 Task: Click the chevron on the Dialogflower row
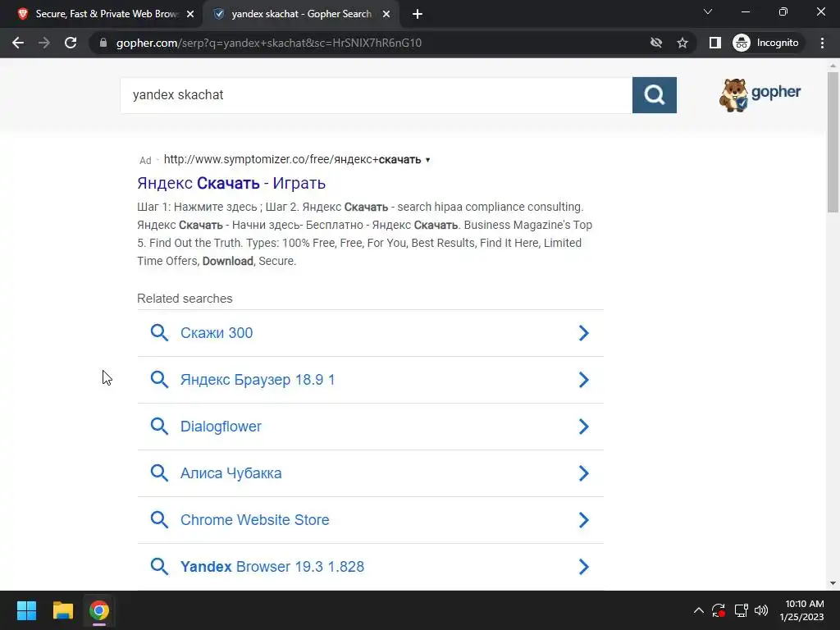584,427
